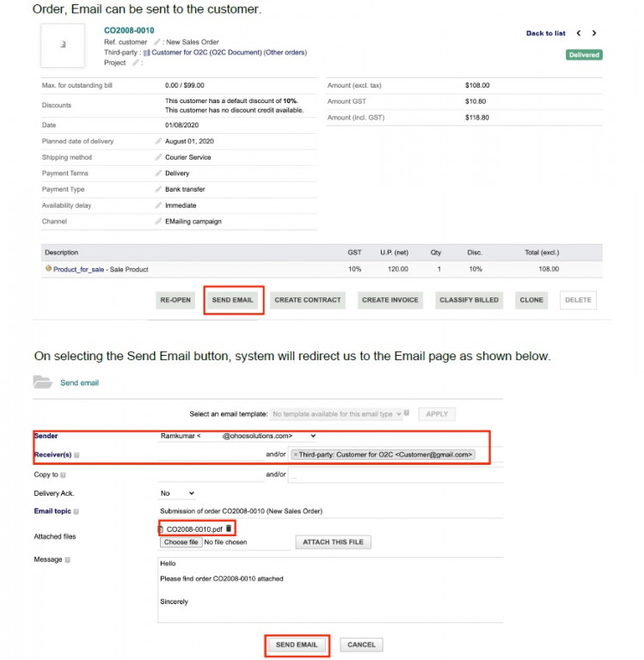
Task: Click the CREATE INVOICE button
Action: (390, 300)
